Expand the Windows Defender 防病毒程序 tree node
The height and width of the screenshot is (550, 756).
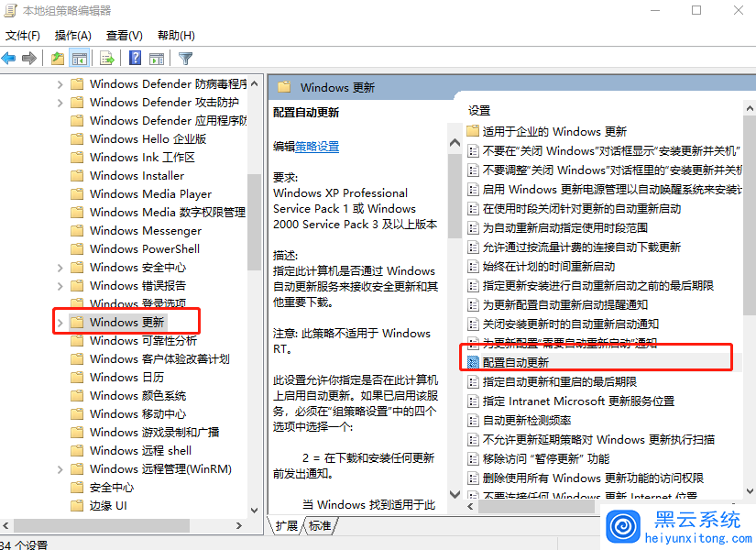[60, 84]
